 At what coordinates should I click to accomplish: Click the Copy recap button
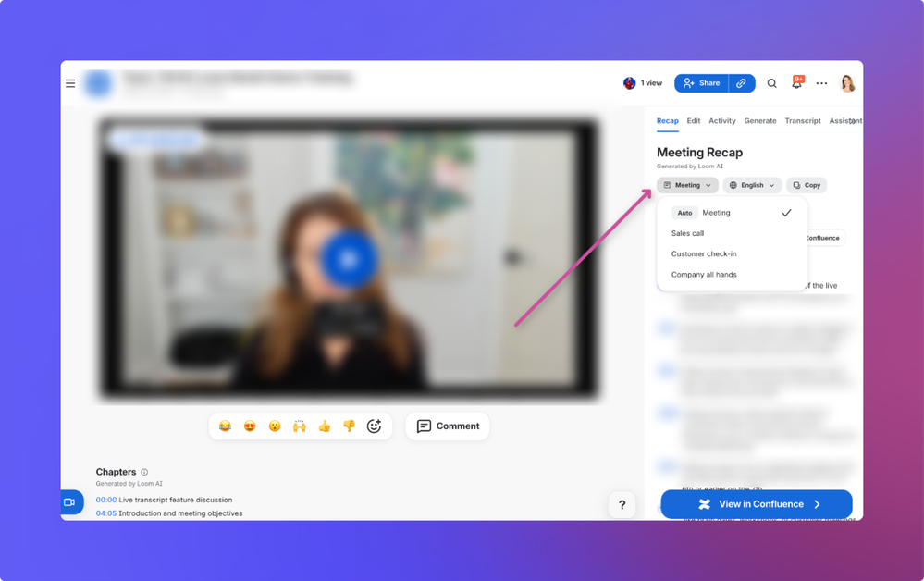807,185
